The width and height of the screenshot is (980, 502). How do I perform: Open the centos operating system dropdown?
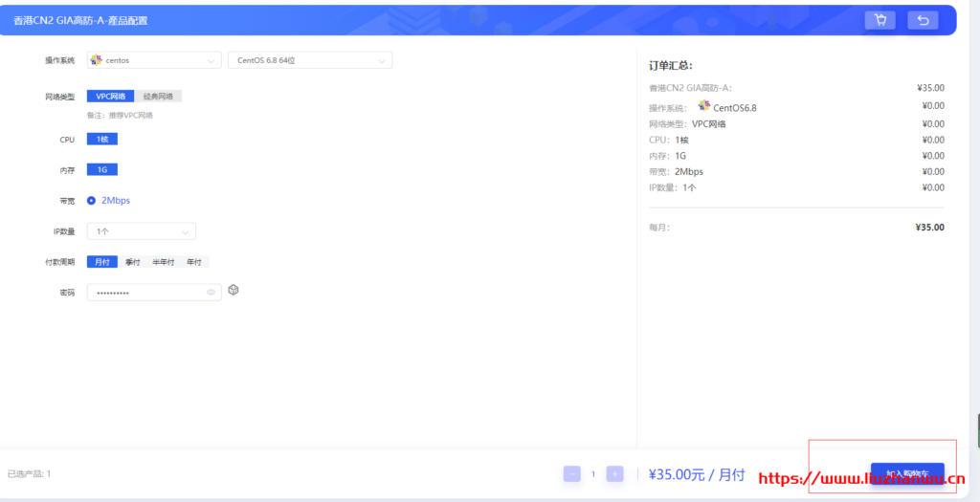tap(153, 60)
